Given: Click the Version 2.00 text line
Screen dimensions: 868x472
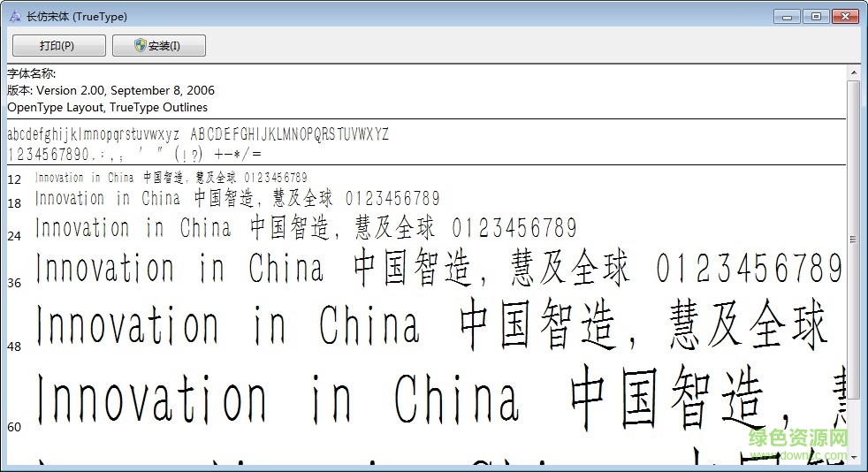Looking at the screenshot, I should click(110, 90).
